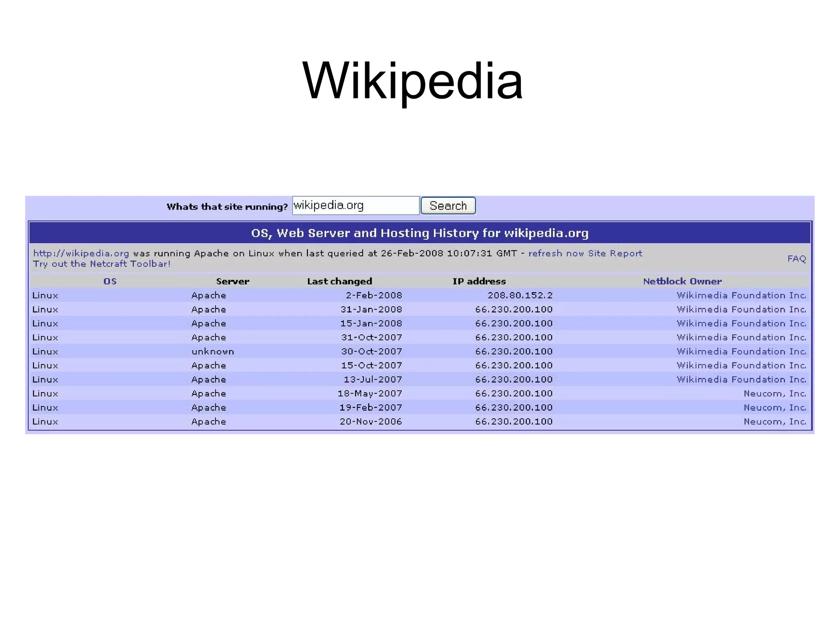Open Wikimedia Foundation link in 15-Jan-2008 row

741,323
